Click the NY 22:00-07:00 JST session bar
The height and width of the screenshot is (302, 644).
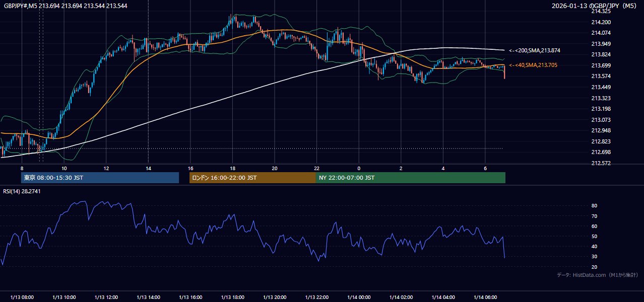[x=411, y=178]
